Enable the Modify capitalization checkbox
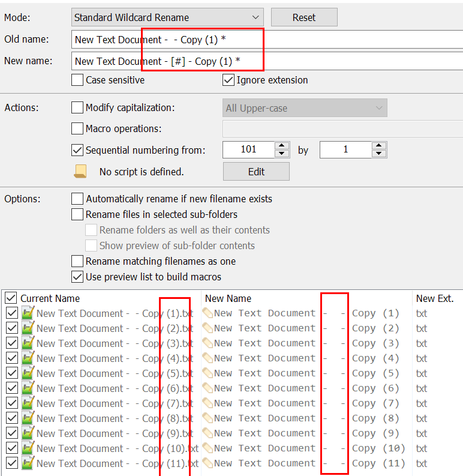Image resolution: width=463 pixels, height=476 pixels. click(77, 107)
